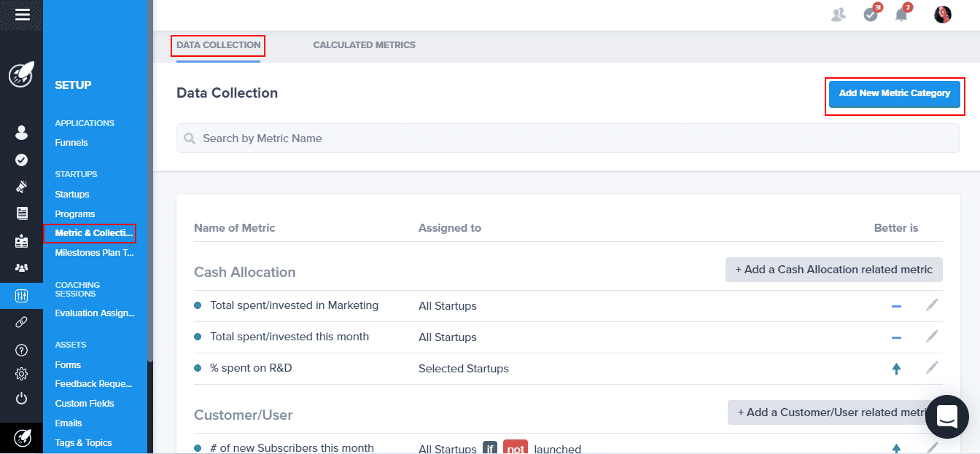Image resolution: width=980 pixels, height=454 pixels.
Task: Click the search magnifier icon
Action: click(x=190, y=138)
